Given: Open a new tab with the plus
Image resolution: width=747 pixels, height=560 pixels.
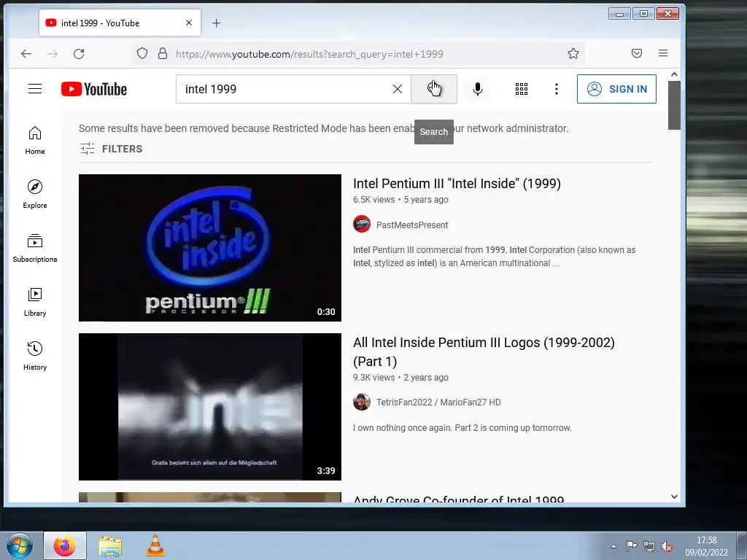Looking at the screenshot, I should pyautogui.click(x=216, y=23).
